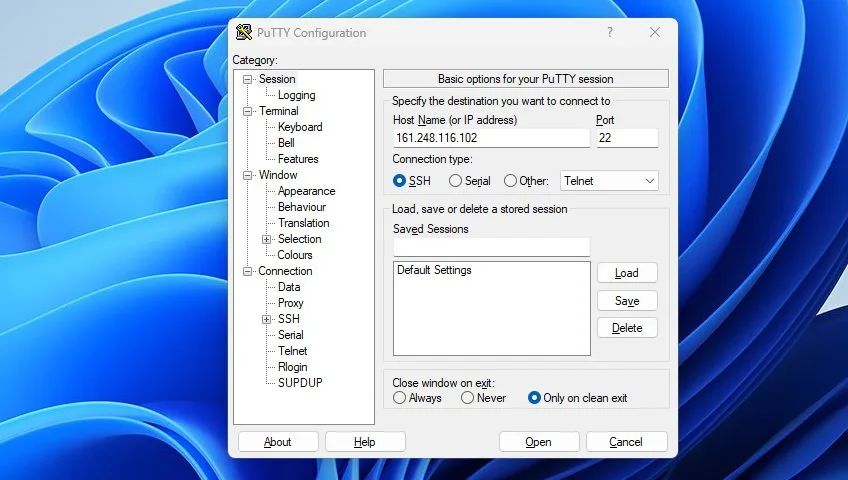The image size is (848, 480).
Task: Click the Cancel button
Action: 627,442
